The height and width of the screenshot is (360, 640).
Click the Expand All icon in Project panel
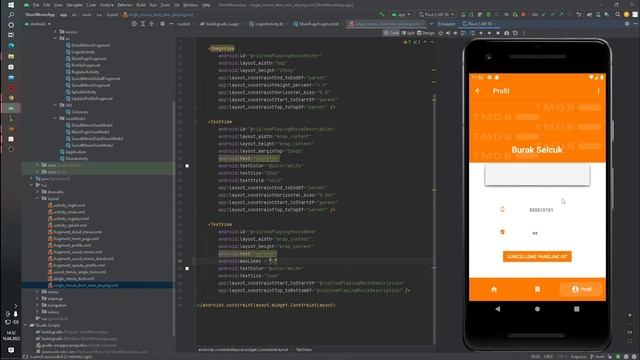(143, 24)
